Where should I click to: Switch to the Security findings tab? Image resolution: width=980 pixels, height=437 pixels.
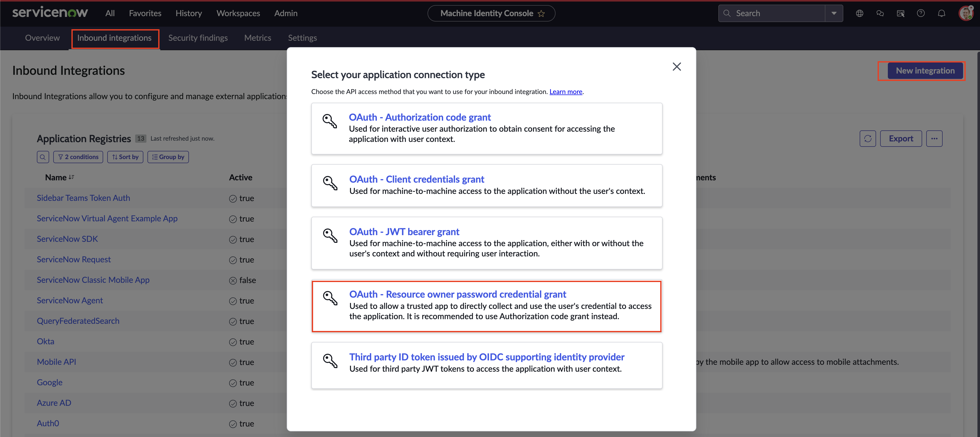pos(198,38)
